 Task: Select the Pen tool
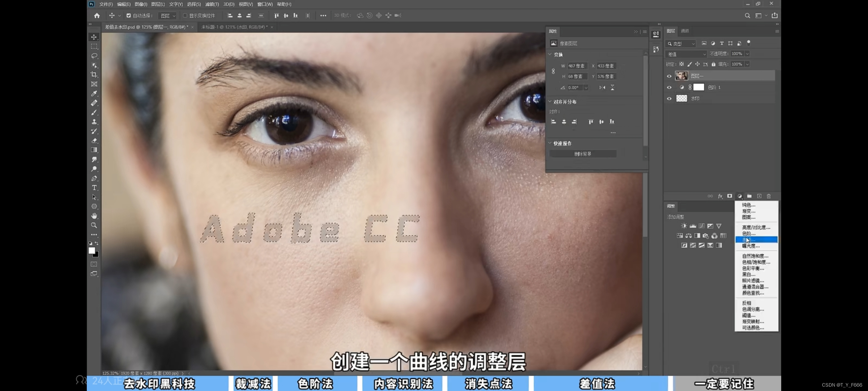click(94, 178)
